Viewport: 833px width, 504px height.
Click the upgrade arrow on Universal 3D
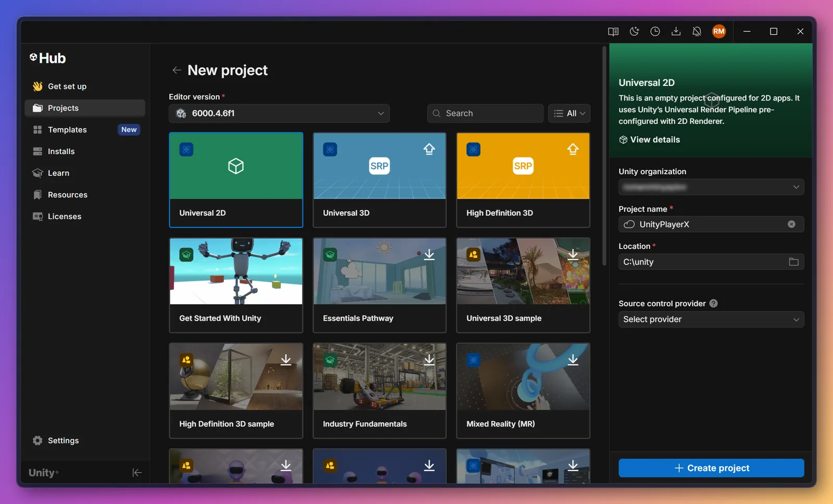click(429, 149)
